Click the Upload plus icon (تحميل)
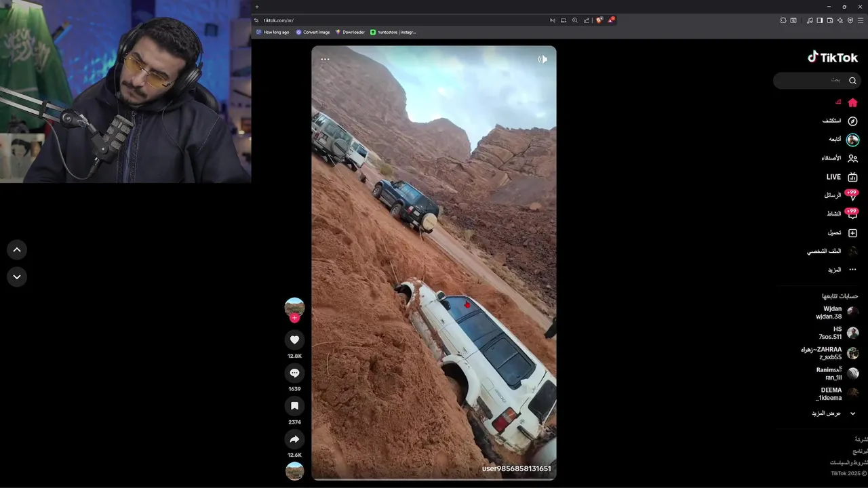Screen dimensions: 868x488 point(852,233)
